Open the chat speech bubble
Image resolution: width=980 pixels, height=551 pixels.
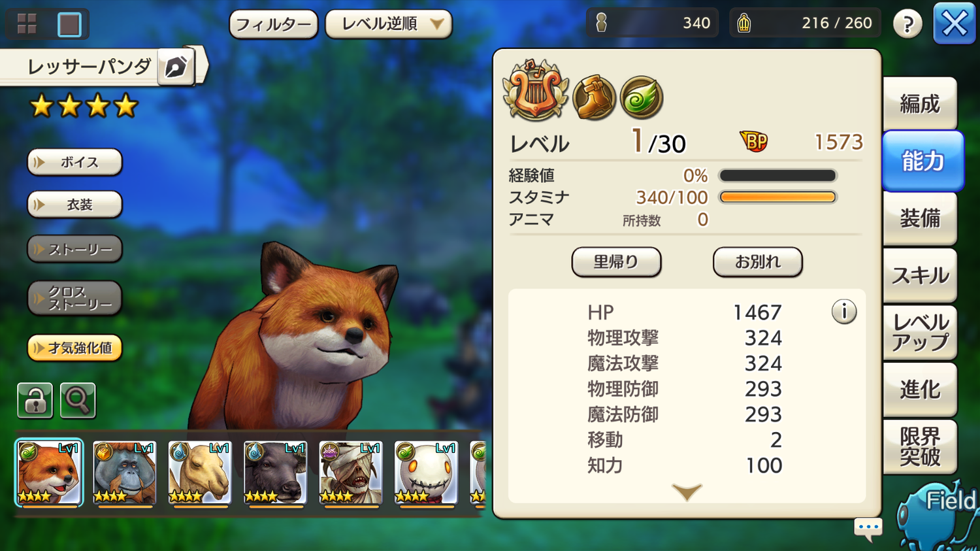click(868, 528)
